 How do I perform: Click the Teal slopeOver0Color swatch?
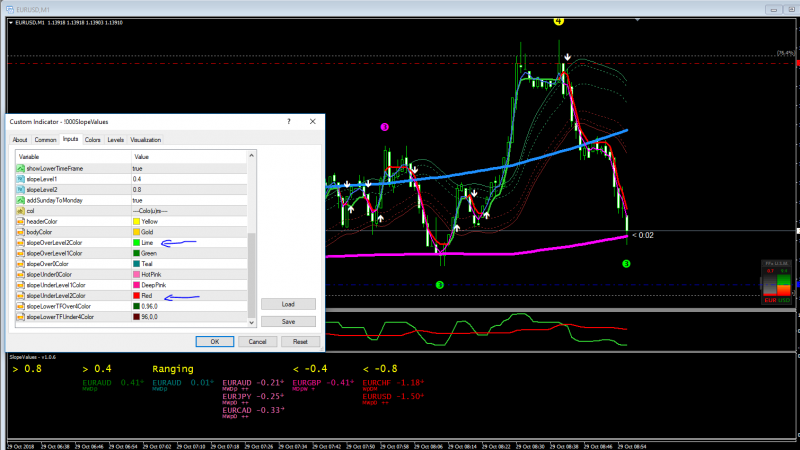(136, 264)
